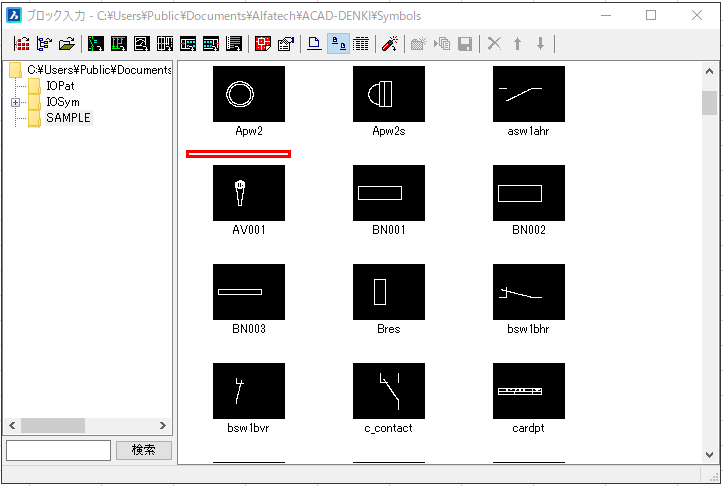Image resolution: width=723 pixels, height=486 pixels.
Task: Switch to large icon view
Action: click(314, 44)
